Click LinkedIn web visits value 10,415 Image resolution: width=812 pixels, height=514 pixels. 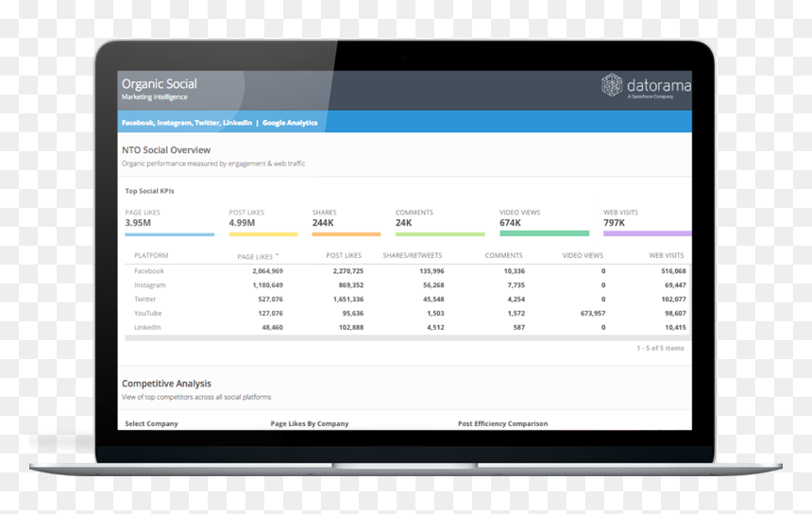pyautogui.click(x=675, y=327)
